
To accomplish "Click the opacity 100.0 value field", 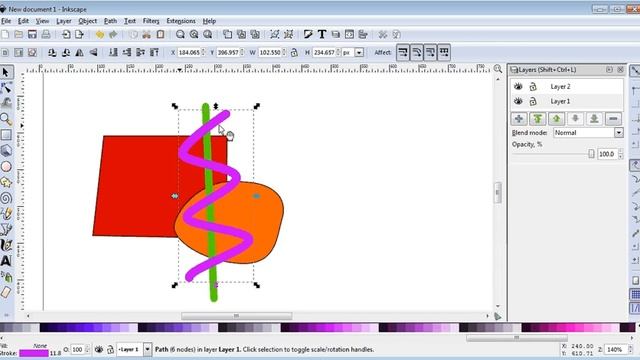I will (607, 154).
